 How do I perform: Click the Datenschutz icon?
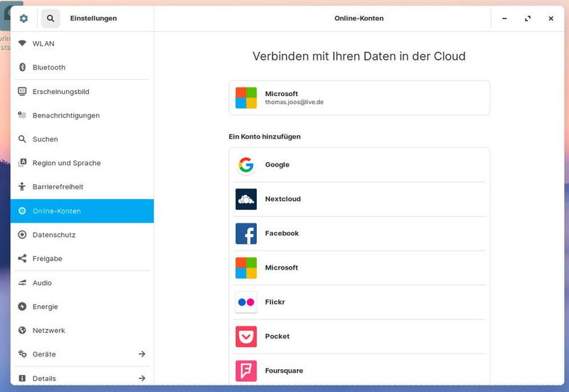22,235
